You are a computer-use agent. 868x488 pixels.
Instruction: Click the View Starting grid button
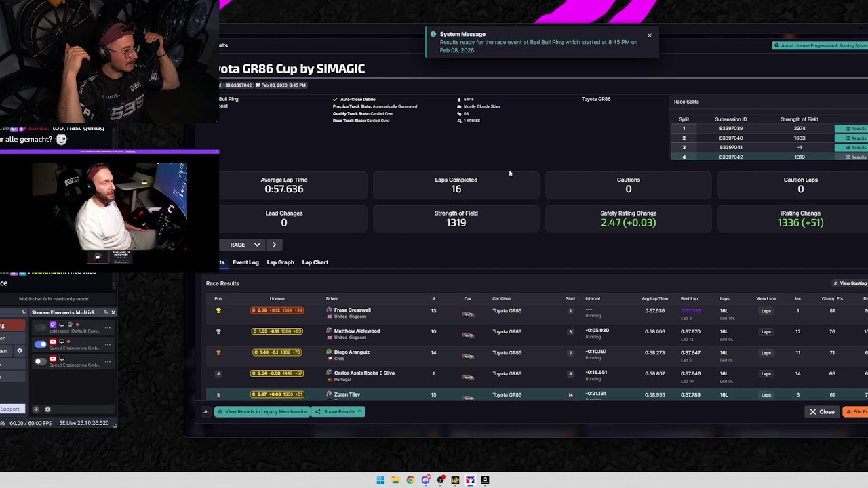click(x=850, y=283)
